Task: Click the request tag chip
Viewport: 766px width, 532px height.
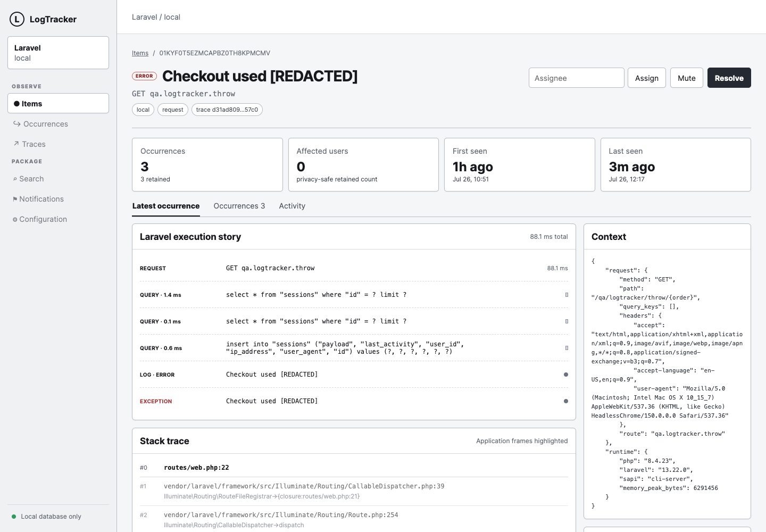Action: pyautogui.click(x=173, y=110)
